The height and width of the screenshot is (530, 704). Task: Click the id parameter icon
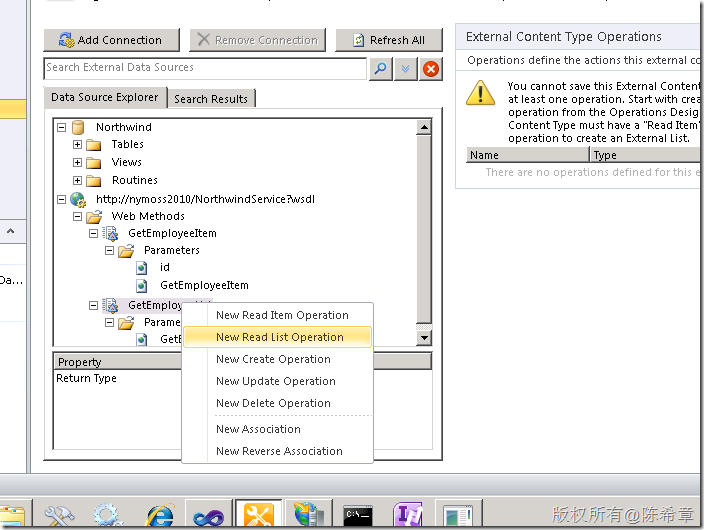tap(142, 268)
